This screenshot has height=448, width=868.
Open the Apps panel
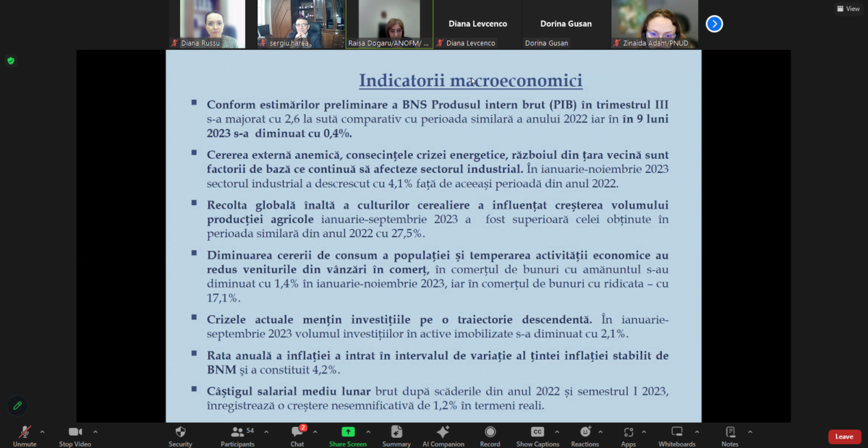click(x=629, y=436)
